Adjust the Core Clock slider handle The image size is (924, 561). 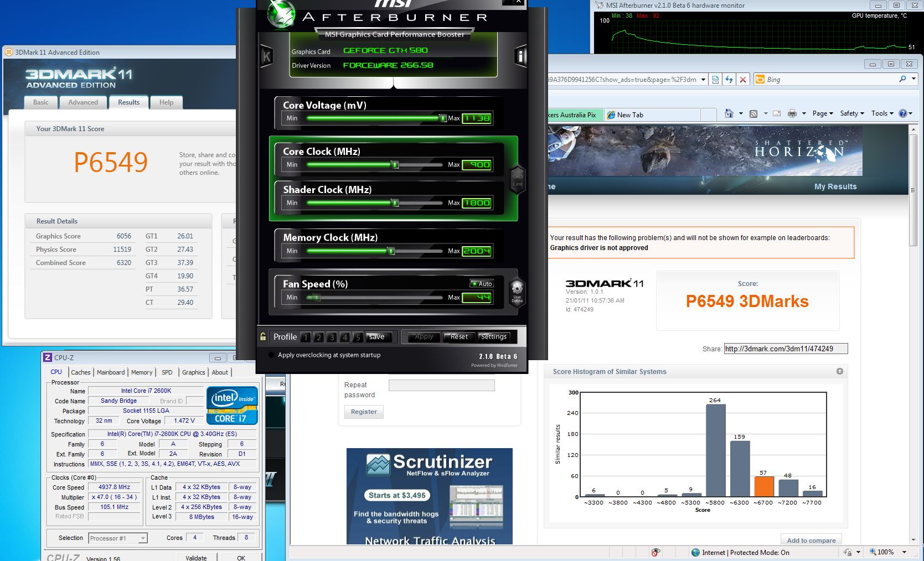coord(395,164)
